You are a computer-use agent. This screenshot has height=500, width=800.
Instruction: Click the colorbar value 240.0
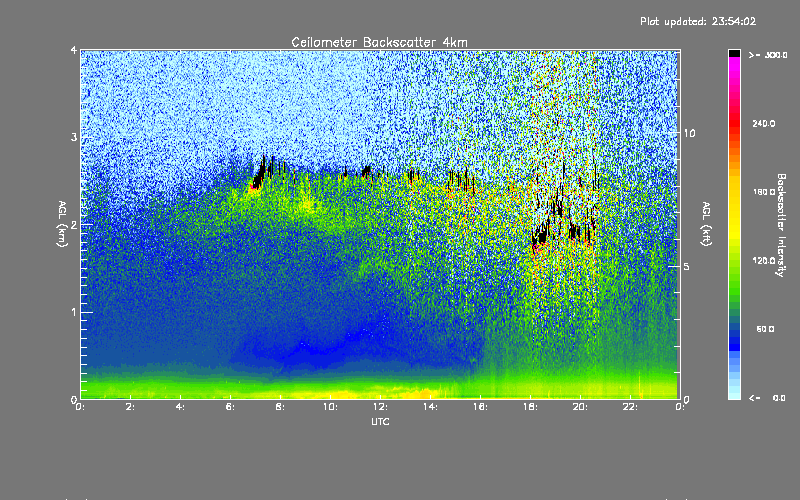764,123
